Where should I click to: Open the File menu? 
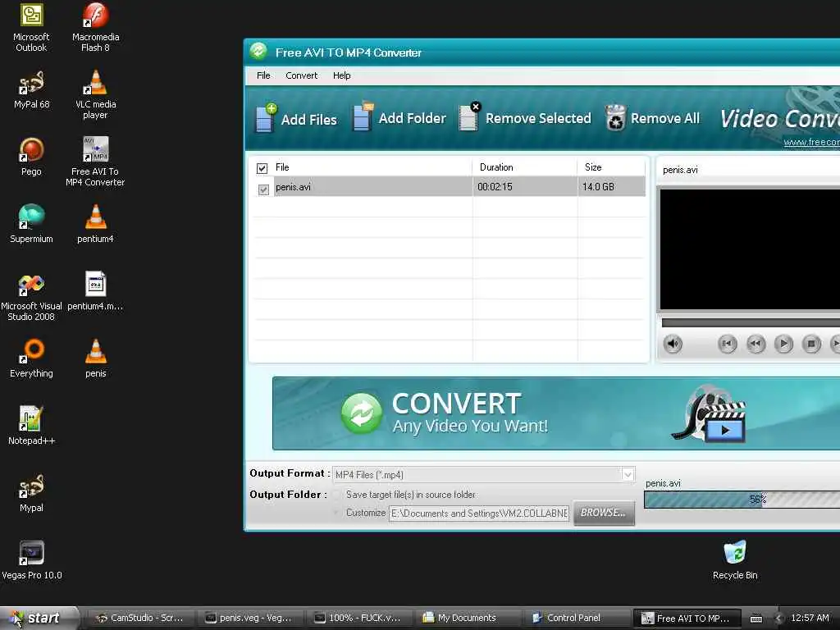pos(263,75)
